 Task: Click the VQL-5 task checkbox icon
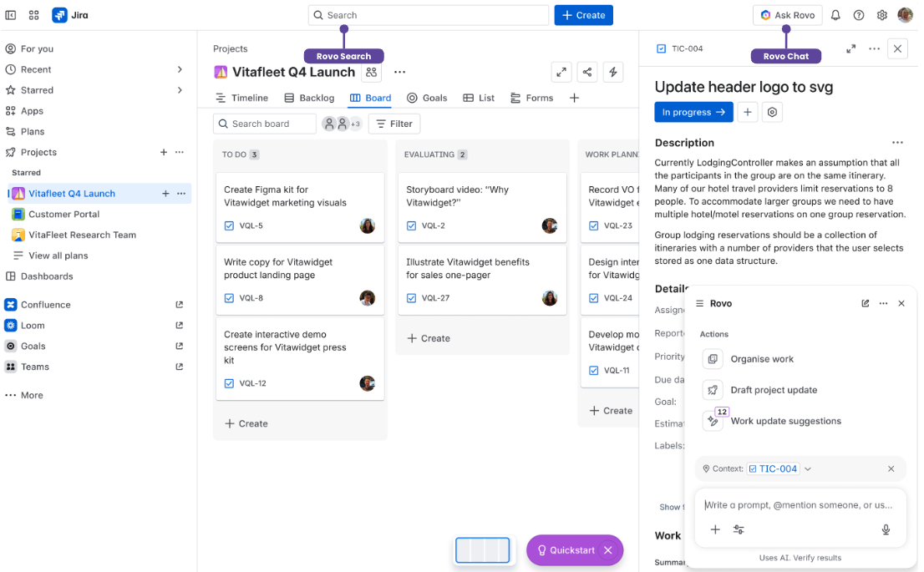(x=230, y=225)
